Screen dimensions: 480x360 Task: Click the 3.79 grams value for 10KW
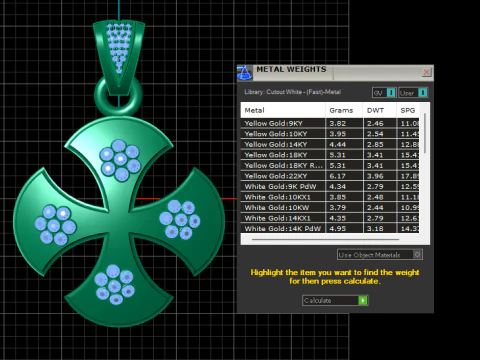coord(338,208)
